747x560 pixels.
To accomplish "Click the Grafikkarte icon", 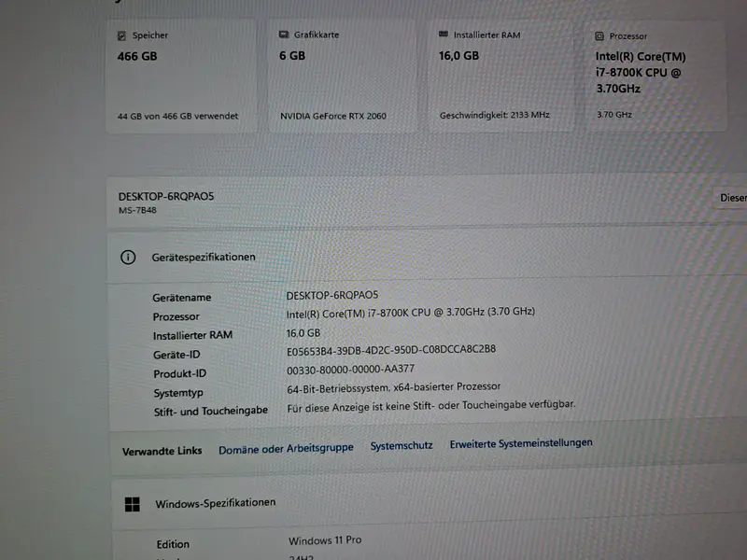I will 284,35.
